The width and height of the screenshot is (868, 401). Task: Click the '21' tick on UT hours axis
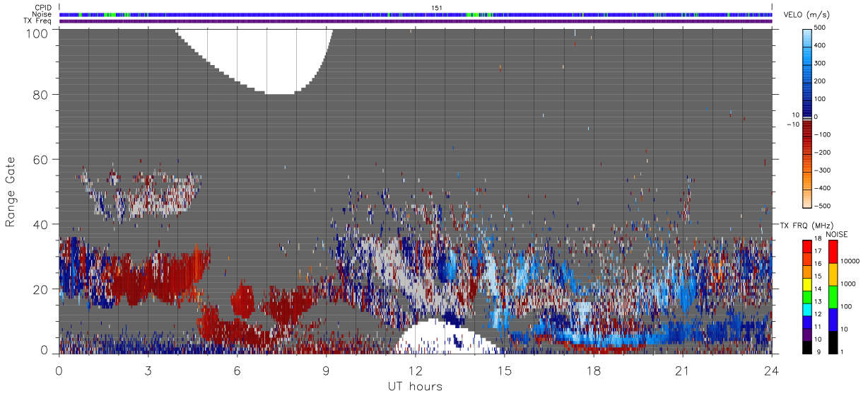tap(682, 371)
